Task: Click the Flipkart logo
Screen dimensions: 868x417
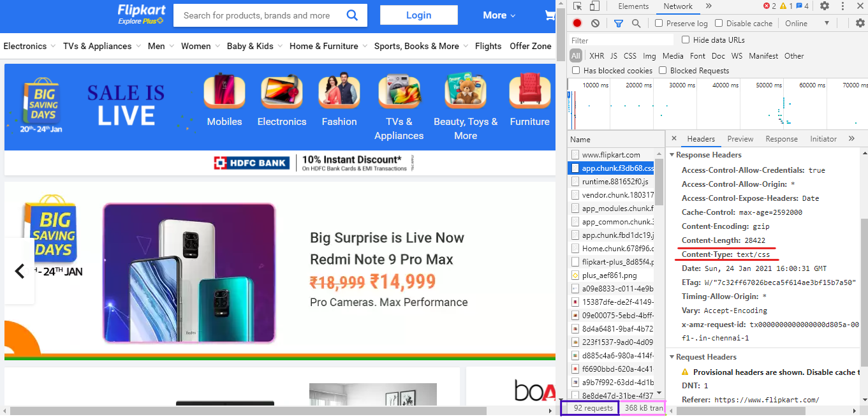Action: pos(140,14)
